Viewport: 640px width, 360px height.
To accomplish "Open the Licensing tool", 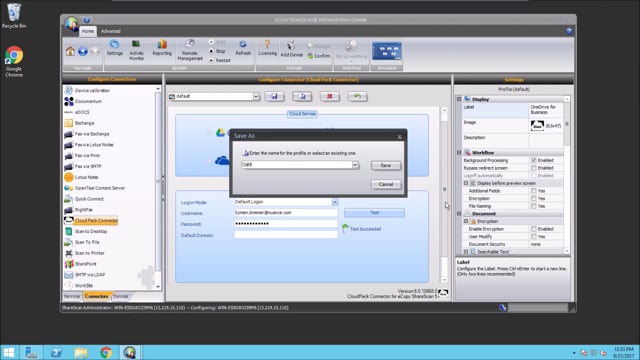I will pos(267,48).
